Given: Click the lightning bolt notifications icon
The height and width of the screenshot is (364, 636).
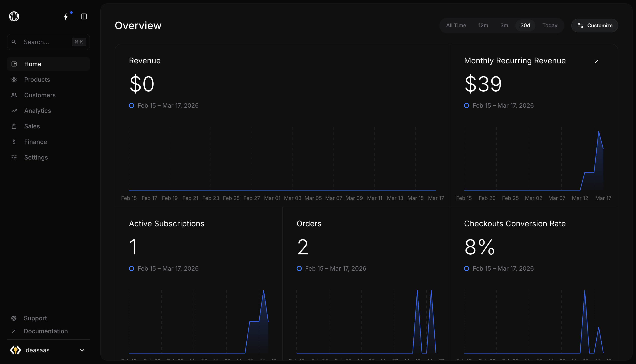Looking at the screenshot, I should pos(66,16).
